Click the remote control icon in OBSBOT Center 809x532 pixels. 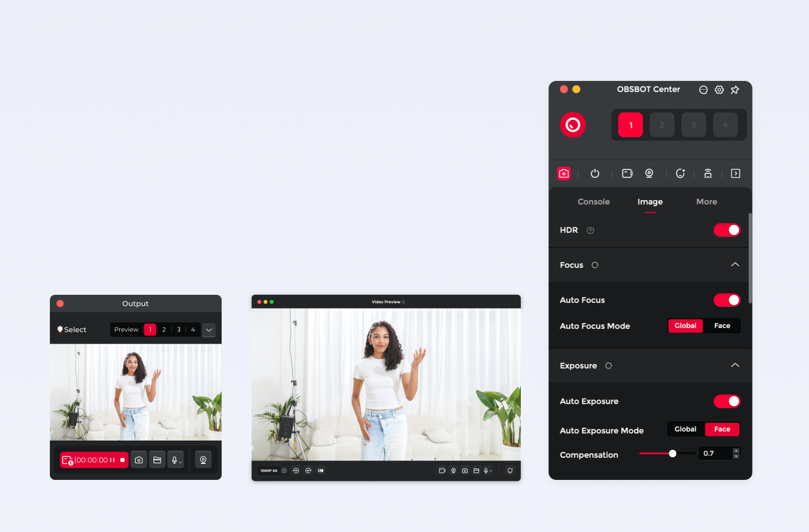click(708, 173)
